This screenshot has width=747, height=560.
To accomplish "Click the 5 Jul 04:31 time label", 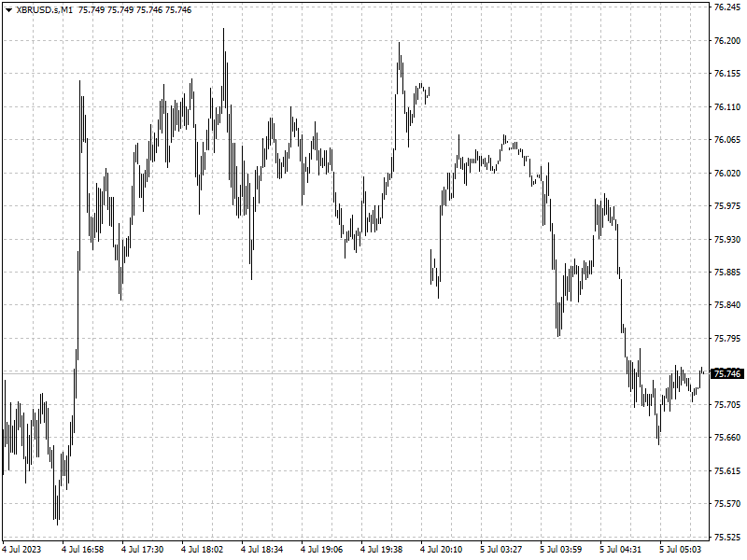I will [621, 550].
